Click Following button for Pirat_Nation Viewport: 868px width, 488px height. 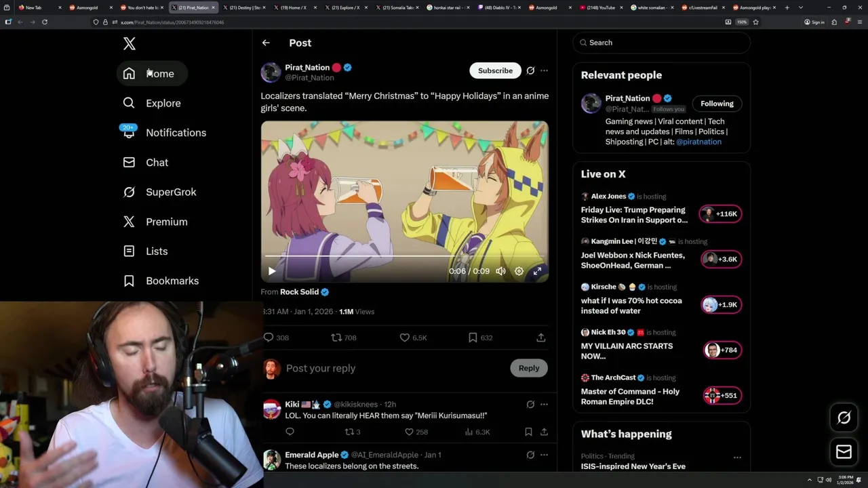(717, 104)
